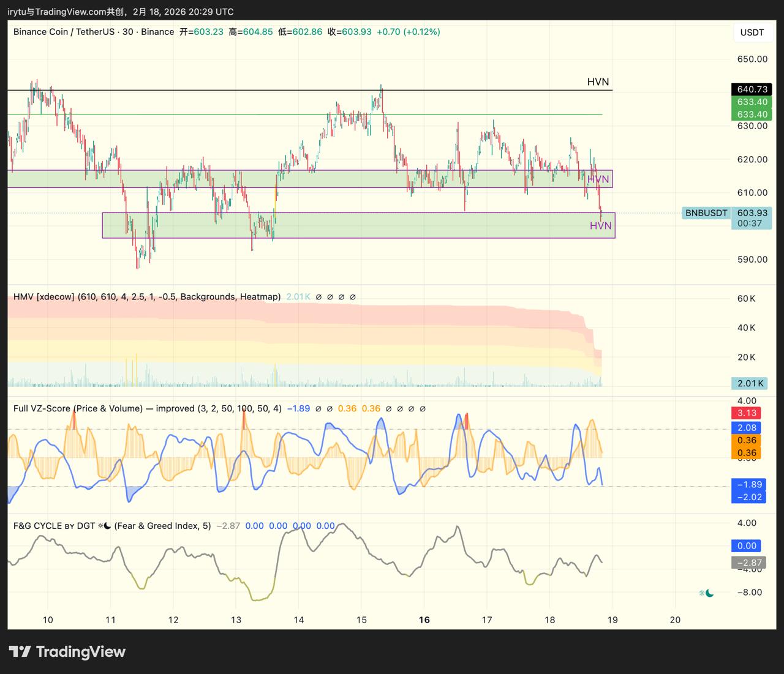Viewport: 784px width, 674px height.
Task: Select the bold 16 date on time axis
Action: click(x=424, y=620)
